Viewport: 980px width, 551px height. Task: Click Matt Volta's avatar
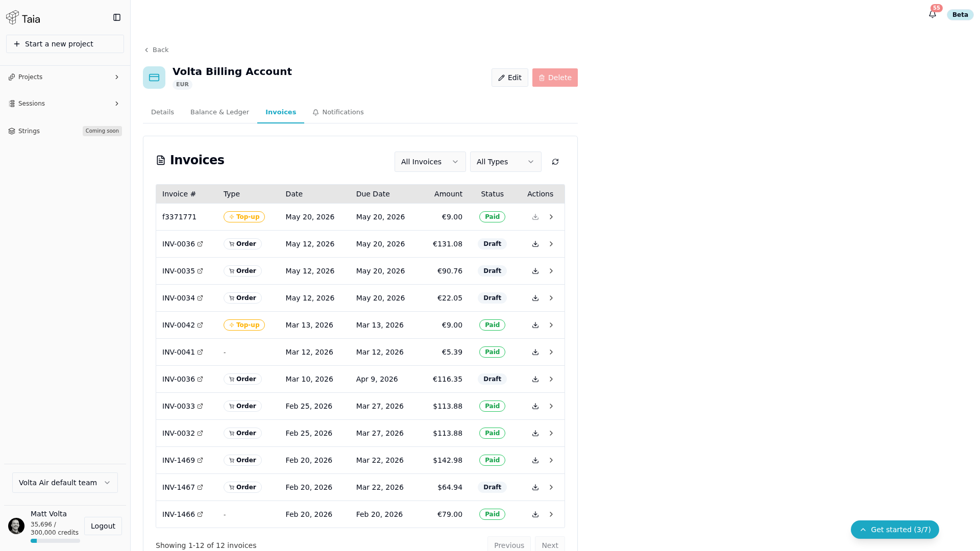tap(16, 526)
